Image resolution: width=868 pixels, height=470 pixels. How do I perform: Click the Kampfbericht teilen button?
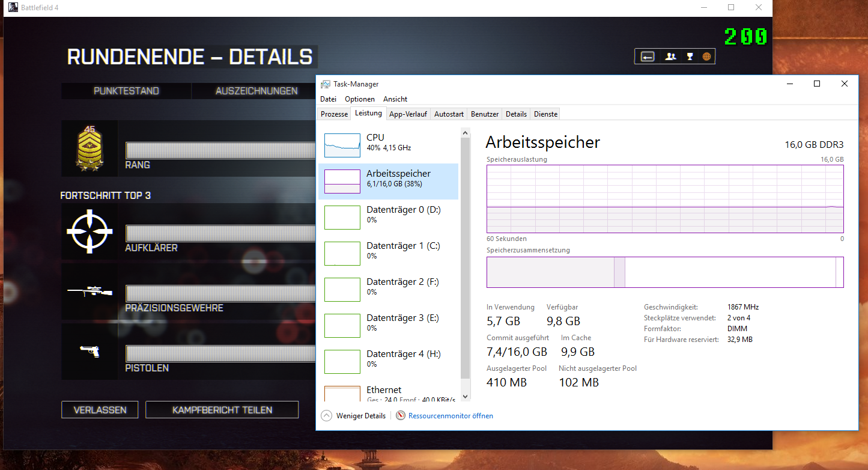[222, 410]
